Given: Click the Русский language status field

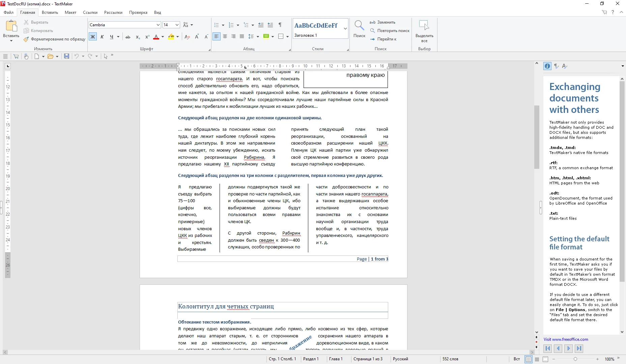Looking at the screenshot, I should 400,359.
